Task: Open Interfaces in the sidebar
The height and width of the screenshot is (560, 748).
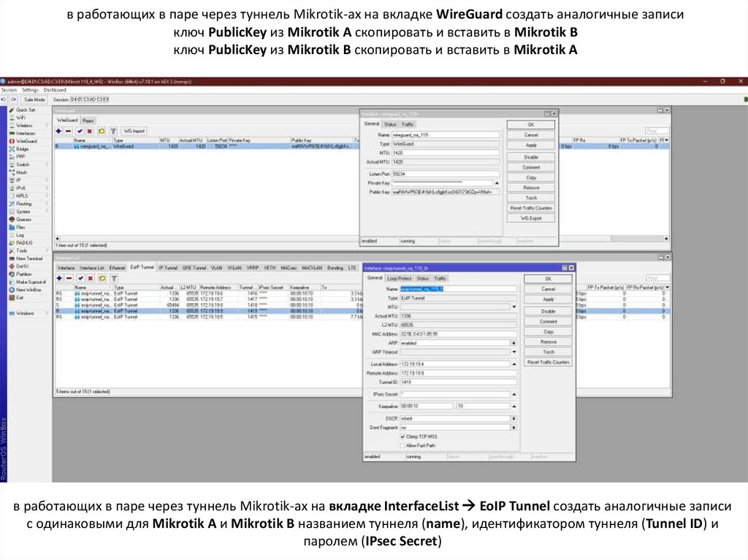Action: [26, 133]
